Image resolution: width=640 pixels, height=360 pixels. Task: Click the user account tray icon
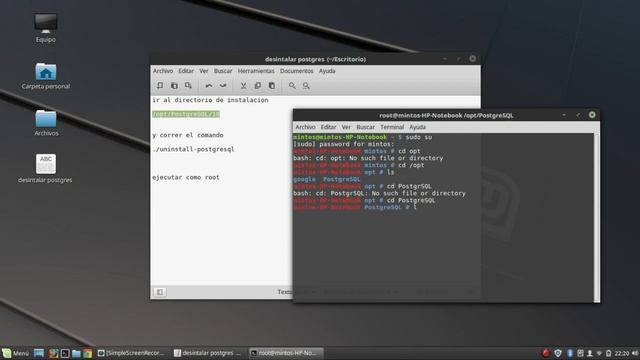[x=590, y=353]
